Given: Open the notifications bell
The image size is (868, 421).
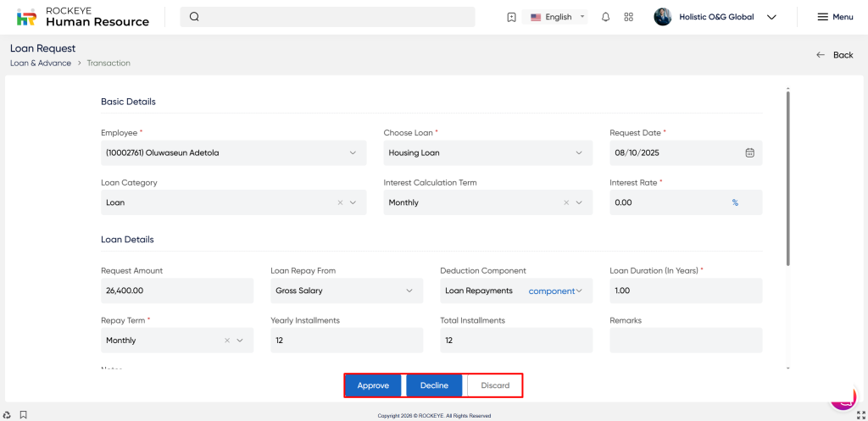Looking at the screenshot, I should coord(605,17).
